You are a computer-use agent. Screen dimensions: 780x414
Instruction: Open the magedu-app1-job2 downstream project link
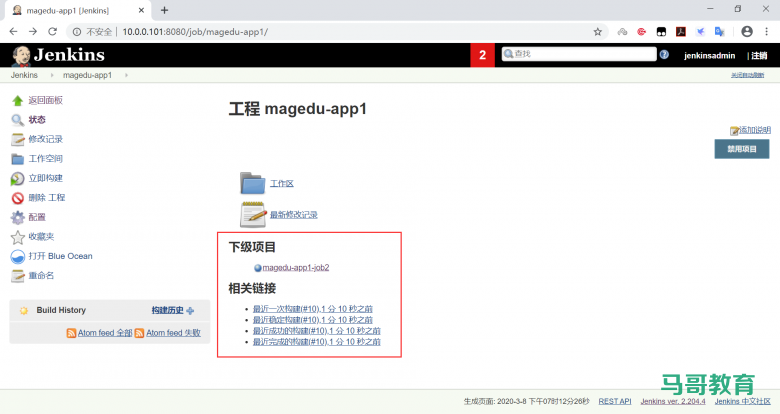(x=296, y=268)
